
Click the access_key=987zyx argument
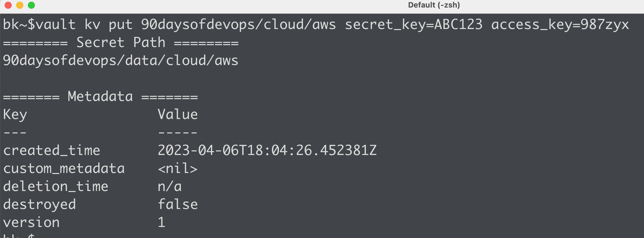(x=560, y=25)
